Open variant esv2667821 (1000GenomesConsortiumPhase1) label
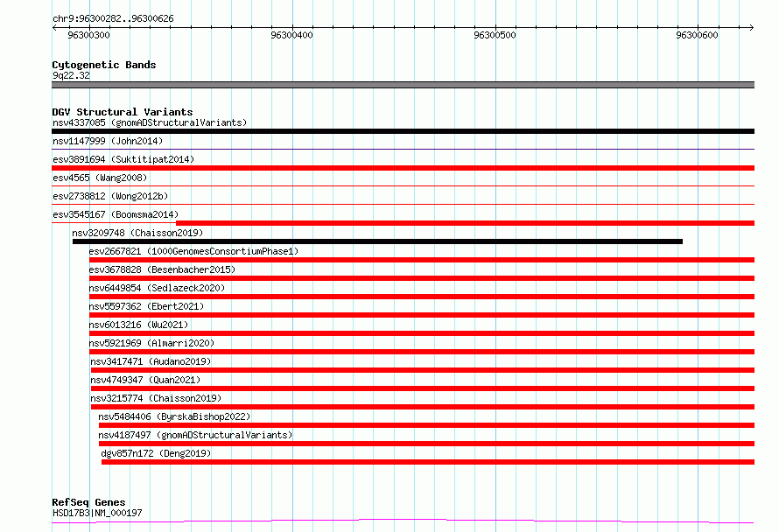The height and width of the screenshot is (532, 779). (193, 251)
